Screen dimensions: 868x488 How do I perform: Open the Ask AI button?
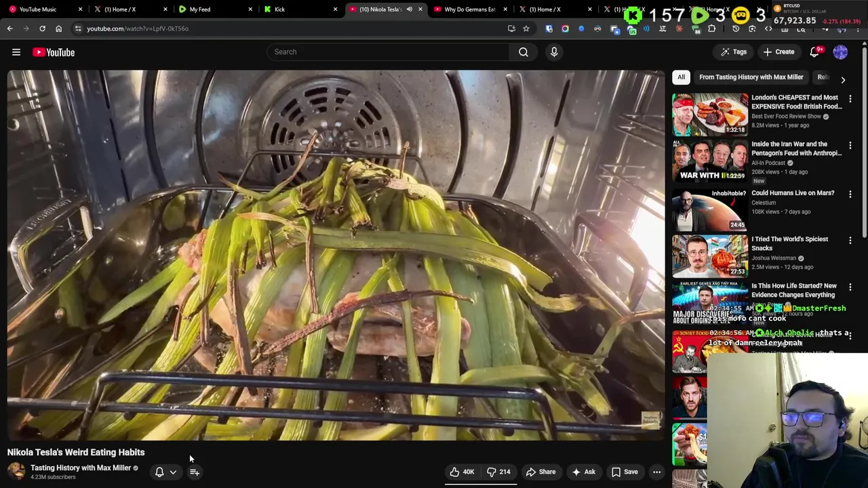coord(584,472)
